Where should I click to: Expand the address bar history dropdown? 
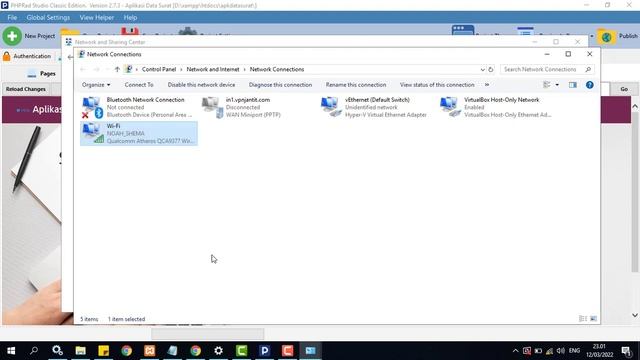point(482,69)
